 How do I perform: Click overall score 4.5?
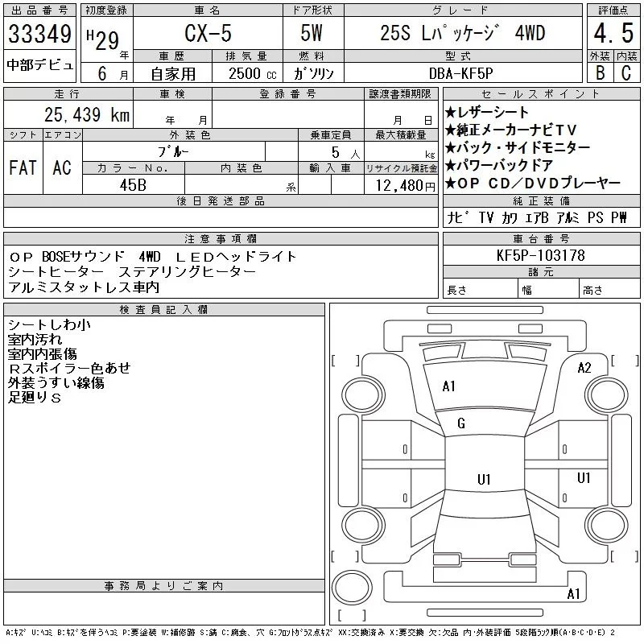click(613, 33)
